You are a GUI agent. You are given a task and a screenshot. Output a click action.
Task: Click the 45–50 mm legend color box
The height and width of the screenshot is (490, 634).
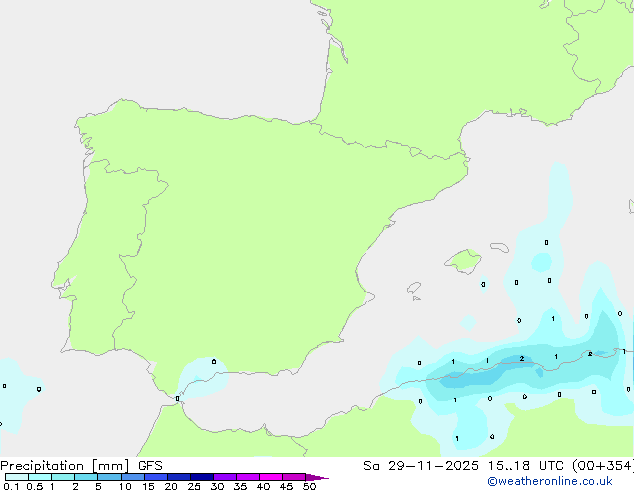tap(294, 477)
